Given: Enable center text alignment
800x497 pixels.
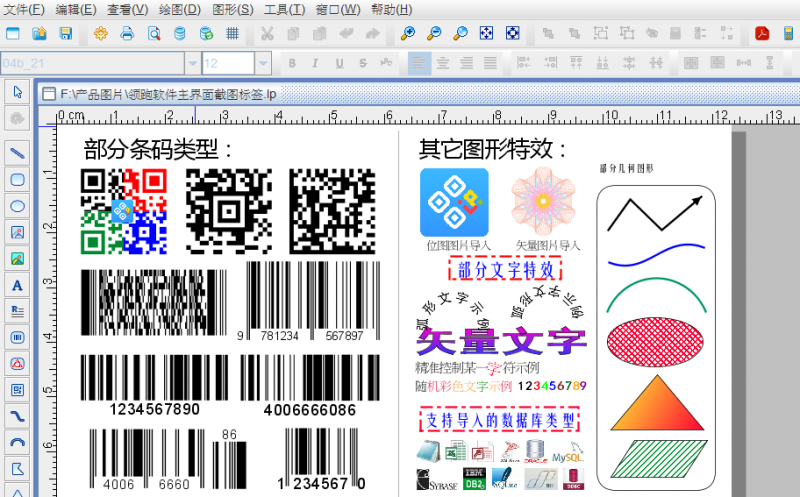Looking at the screenshot, I should (x=443, y=63).
